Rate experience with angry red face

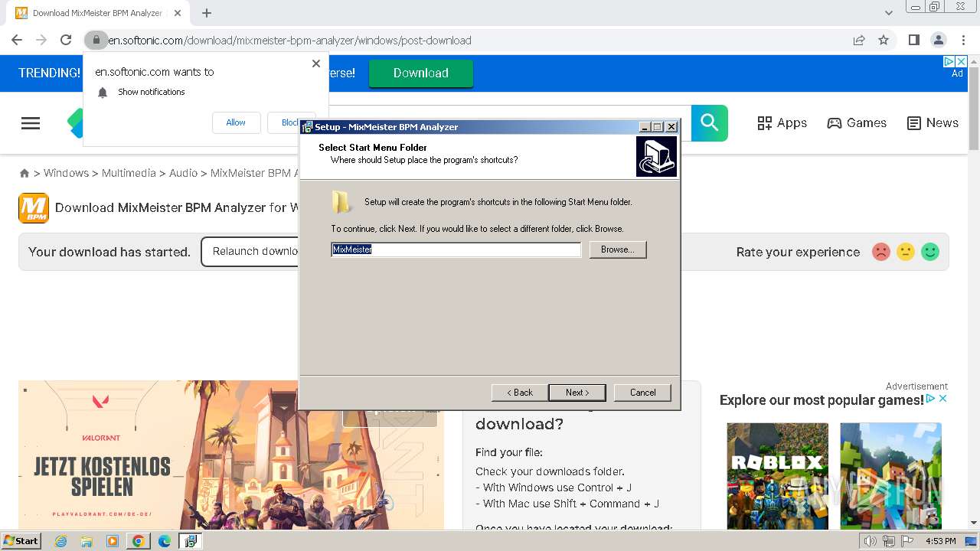pos(881,252)
